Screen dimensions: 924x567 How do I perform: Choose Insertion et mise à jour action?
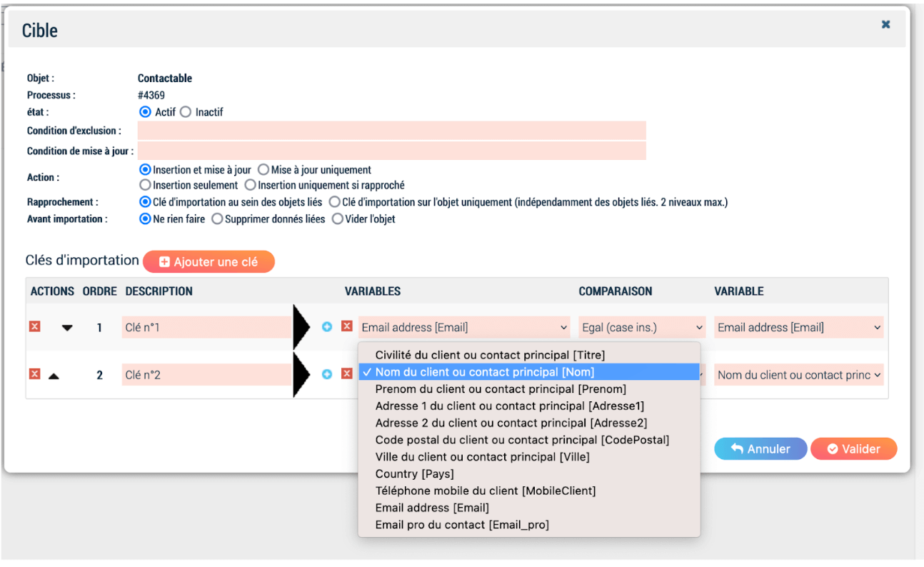pos(145,170)
